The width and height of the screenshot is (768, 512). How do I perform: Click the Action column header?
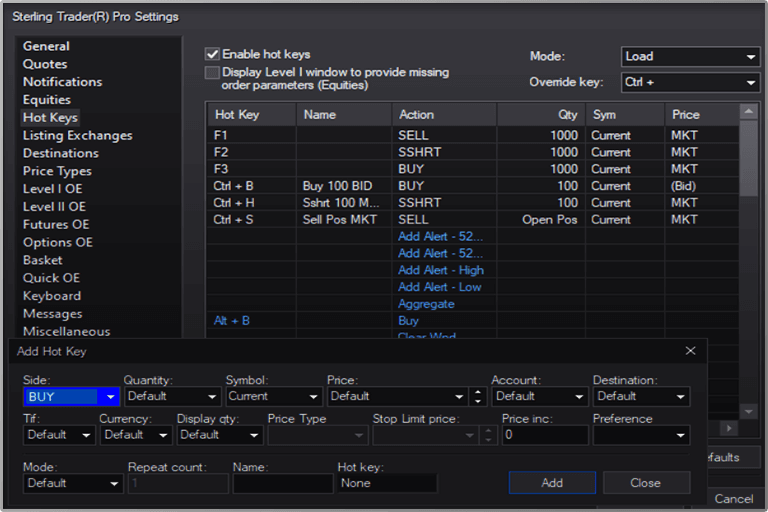pos(444,115)
